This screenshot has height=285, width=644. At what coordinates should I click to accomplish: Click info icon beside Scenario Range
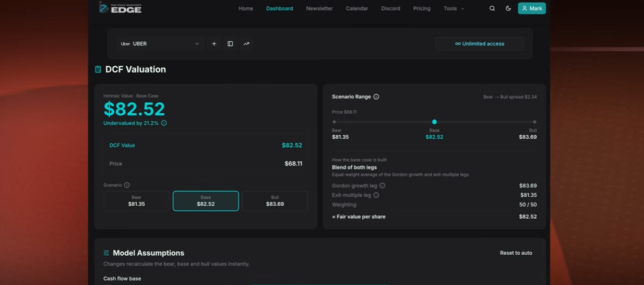pyautogui.click(x=376, y=97)
